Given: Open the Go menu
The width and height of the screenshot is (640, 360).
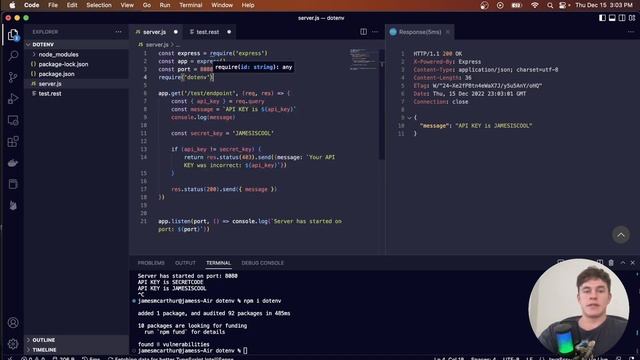Looking at the screenshot, I should pyautogui.click(x=147, y=5).
